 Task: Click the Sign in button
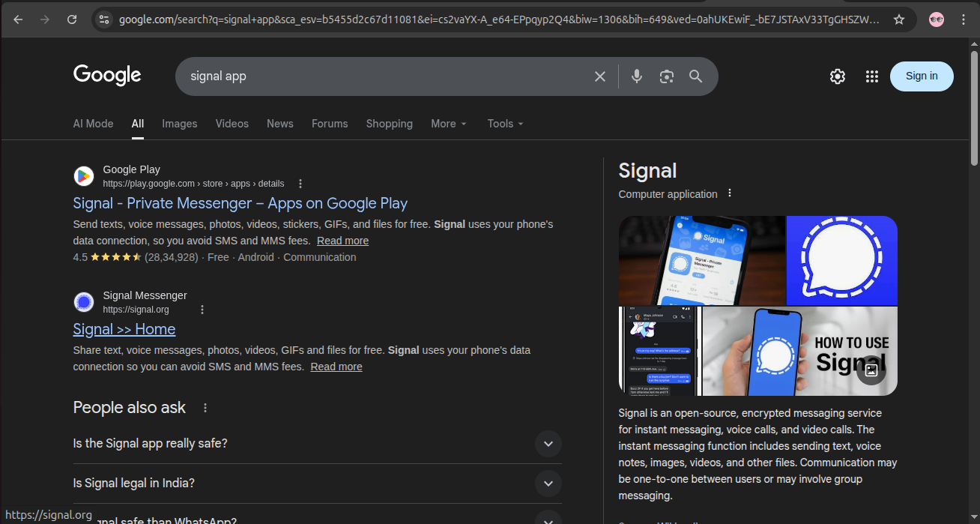click(922, 76)
